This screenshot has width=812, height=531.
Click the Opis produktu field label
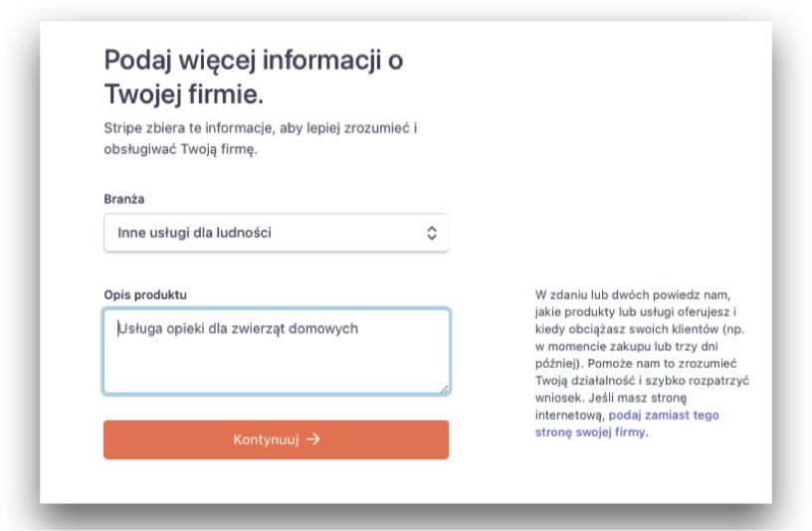[x=145, y=295]
